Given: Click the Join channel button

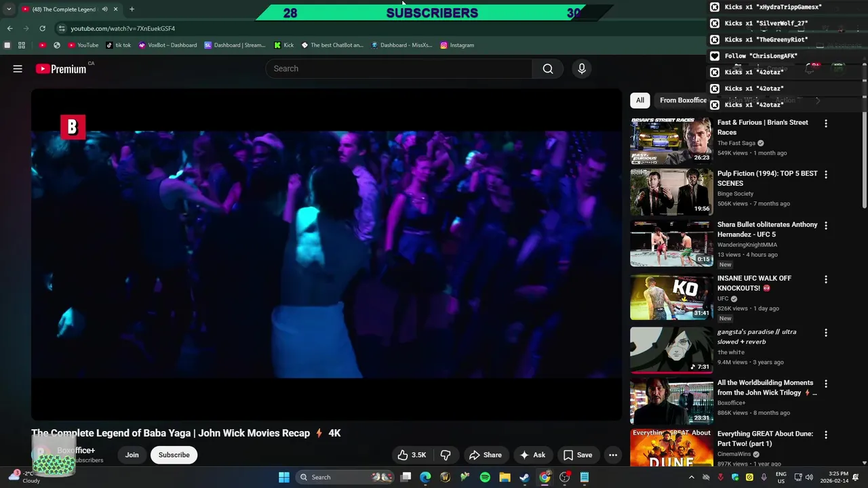Looking at the screenshot, I should point(132,455).
